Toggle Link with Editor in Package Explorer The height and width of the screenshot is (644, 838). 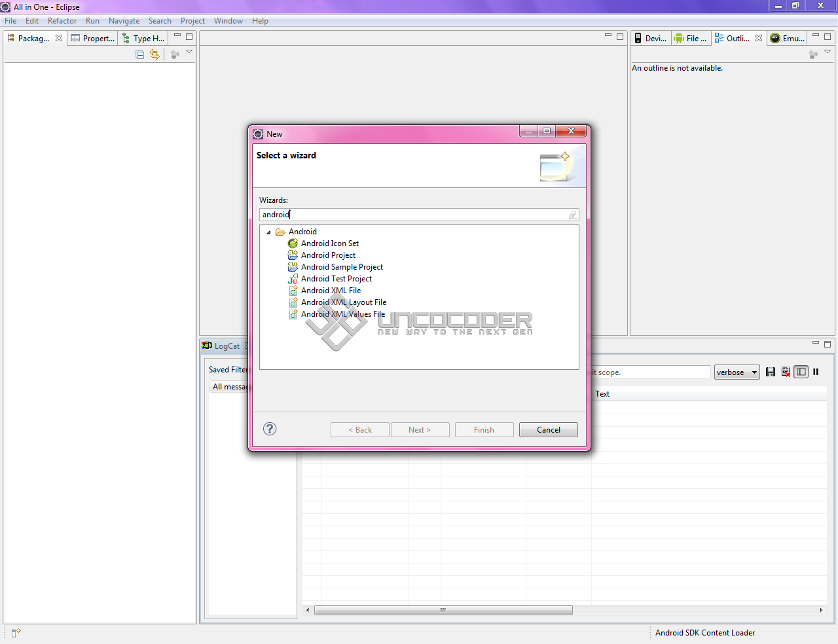[x=155, y=55]
